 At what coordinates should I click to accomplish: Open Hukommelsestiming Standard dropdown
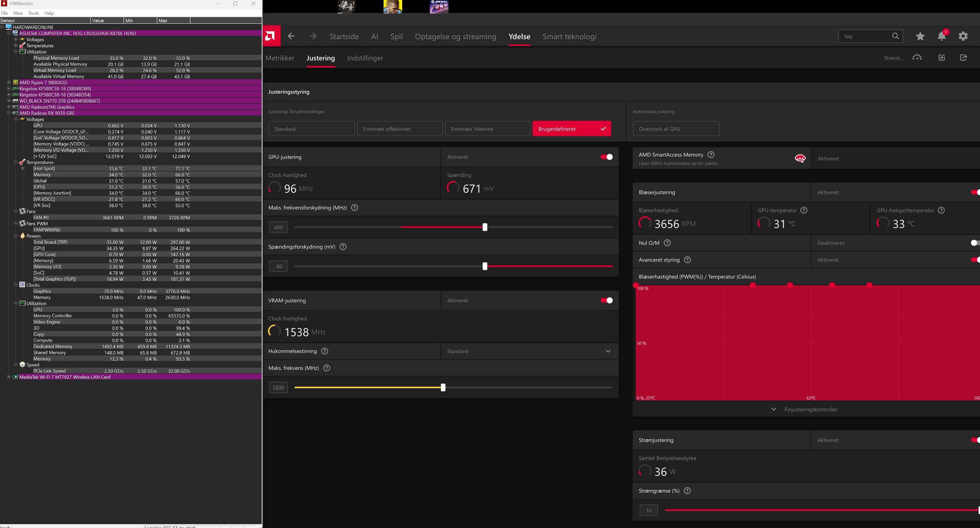[x=529, y=351]
